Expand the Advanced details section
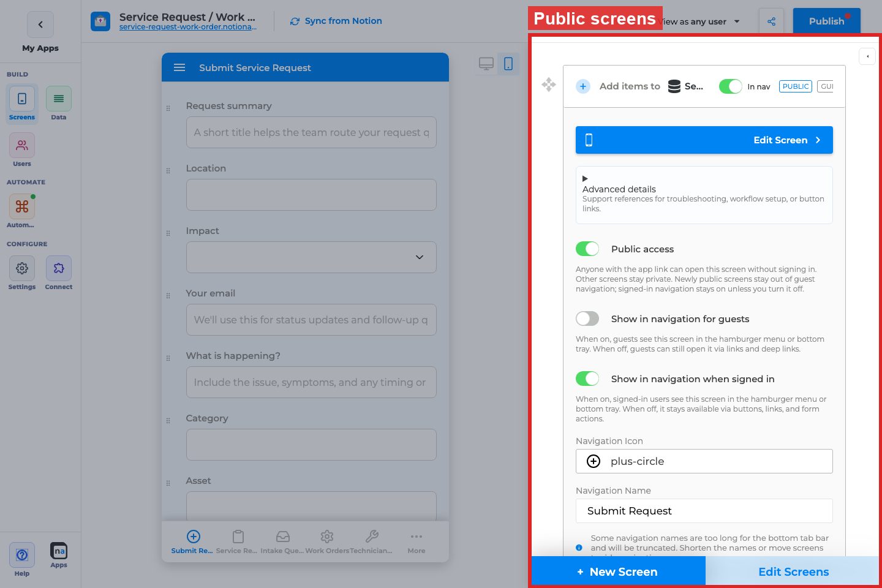882x588 pixels. click(x=704, y=195)
